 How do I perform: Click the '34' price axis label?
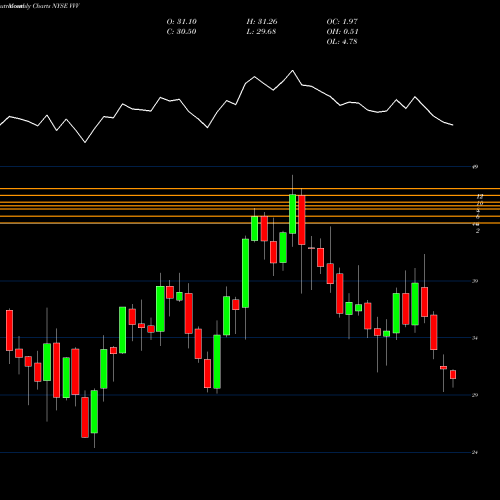click(x=475, y=338)
